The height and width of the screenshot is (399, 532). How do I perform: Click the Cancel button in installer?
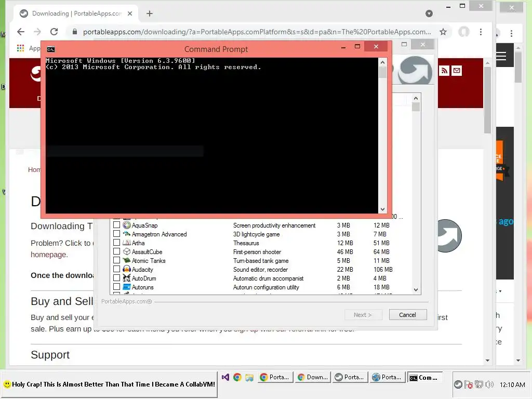pyautogui.click(x=407, y=315)
